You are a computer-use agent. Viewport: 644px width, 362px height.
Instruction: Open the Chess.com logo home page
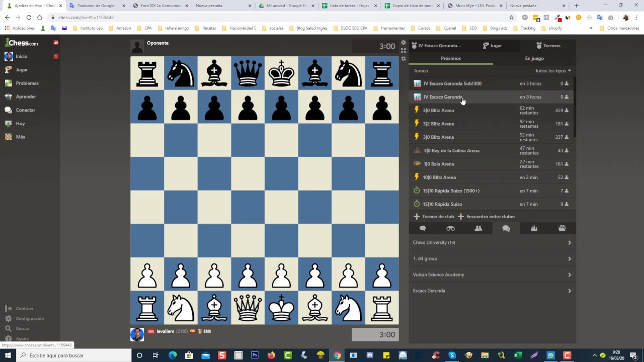tap(21, 43)
